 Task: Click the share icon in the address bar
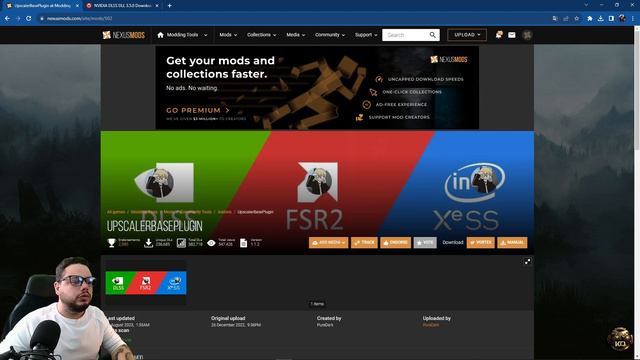pyautogui.click(x=566, y=18)
